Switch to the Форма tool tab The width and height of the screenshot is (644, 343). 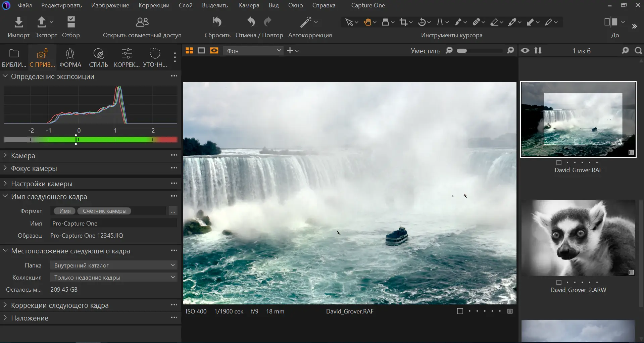[70, 58]
